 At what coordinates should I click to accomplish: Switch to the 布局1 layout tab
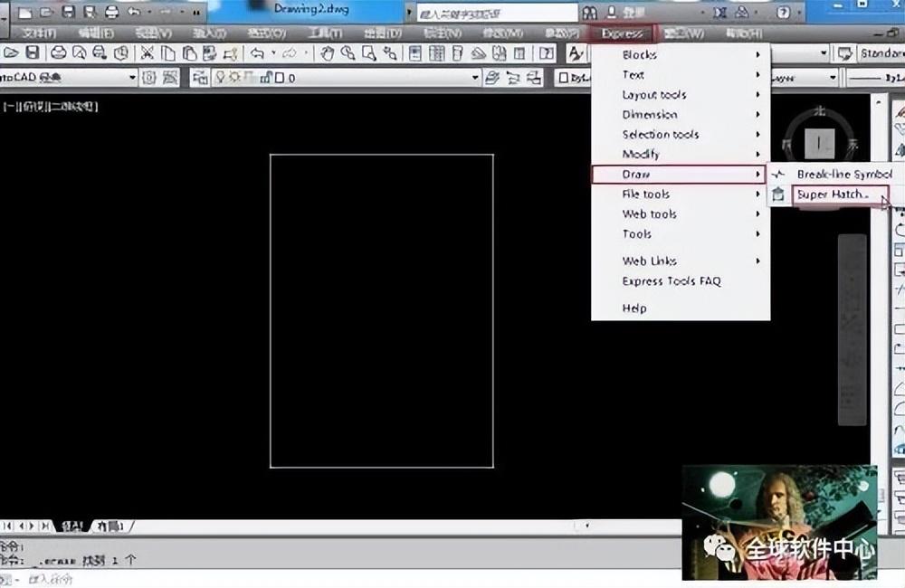coord(110,526)
